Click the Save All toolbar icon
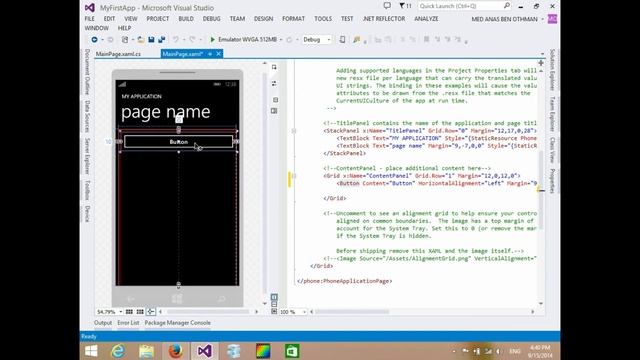 pyautogui.click(x=162, y=40)
